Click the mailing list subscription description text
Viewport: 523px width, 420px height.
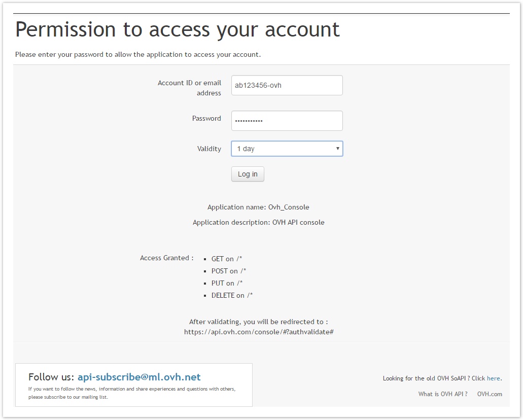tap(132, 393)
